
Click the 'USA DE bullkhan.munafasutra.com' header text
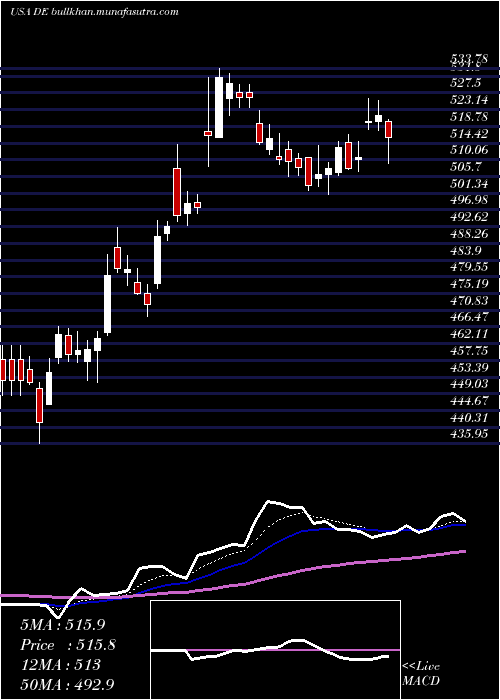[x=94, y=12]
